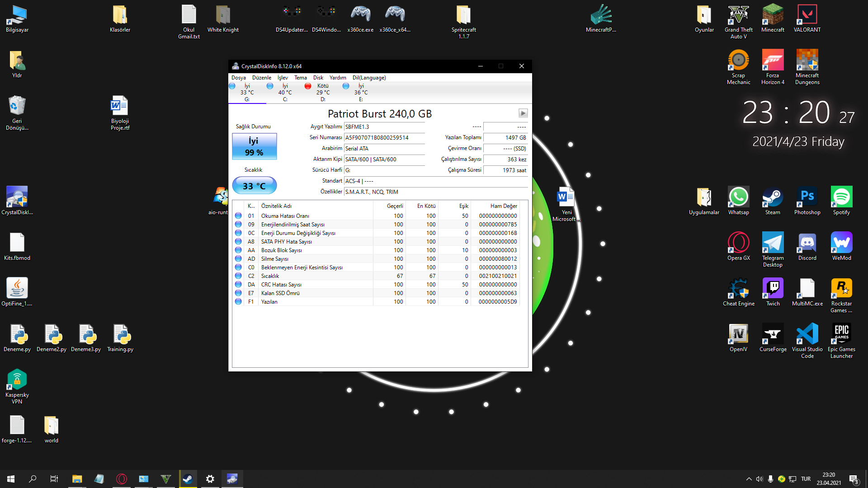The height and width of the screenshot is (488, 868).
Task: Click the 1973 saat power-on hours value
Action: click(x=505, y=170)
